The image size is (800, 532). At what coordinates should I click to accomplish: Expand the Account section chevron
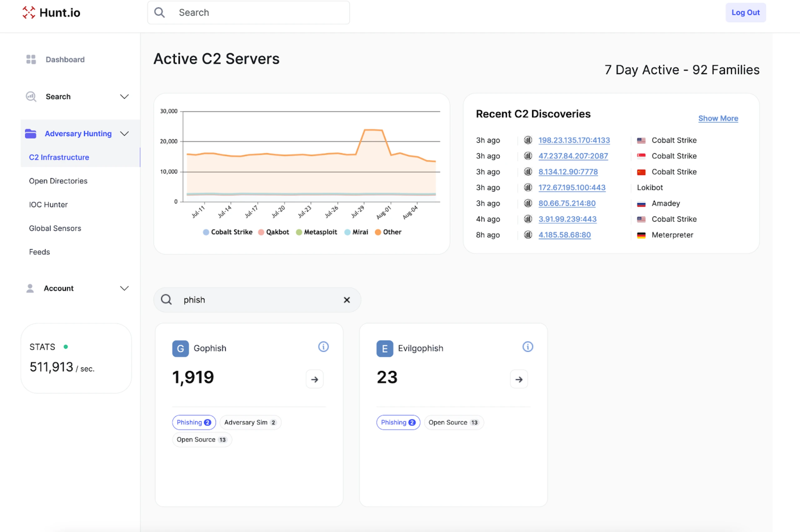(x=124, y=288)
